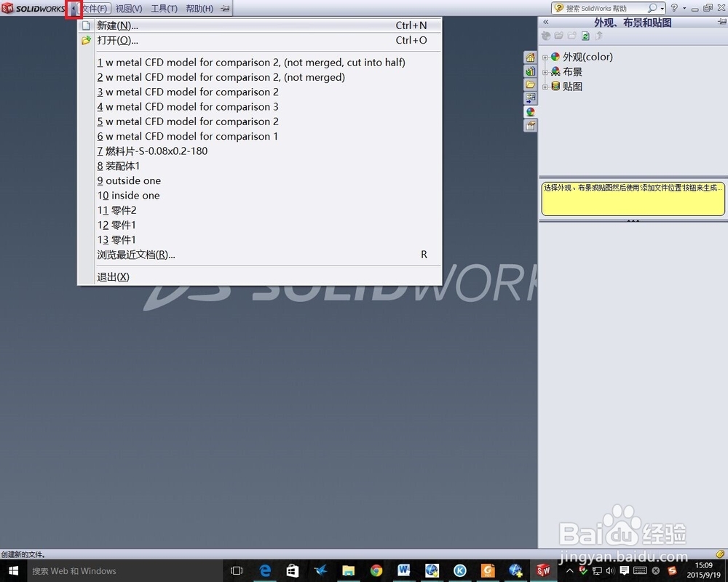Click the add file location folder icon
The height and width of the screenshot is (582, 728).
point(559,36)
